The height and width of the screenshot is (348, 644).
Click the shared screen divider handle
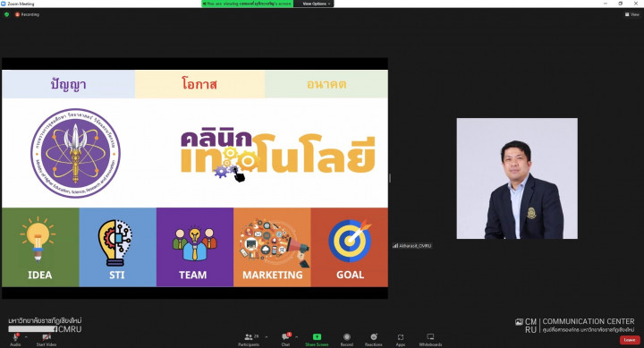click(390, 178)
